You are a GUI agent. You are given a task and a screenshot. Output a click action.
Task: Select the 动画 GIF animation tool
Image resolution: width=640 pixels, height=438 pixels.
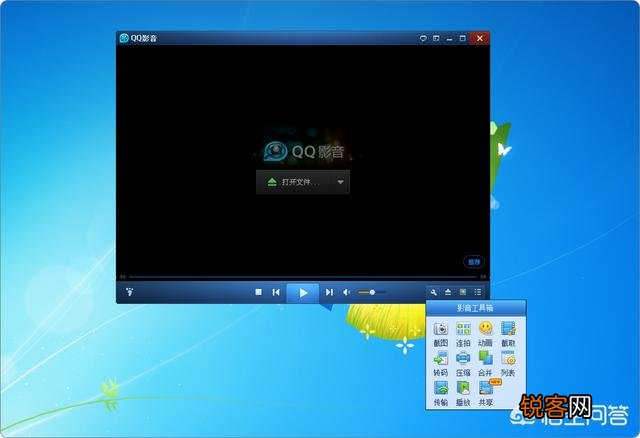(486, 330)
